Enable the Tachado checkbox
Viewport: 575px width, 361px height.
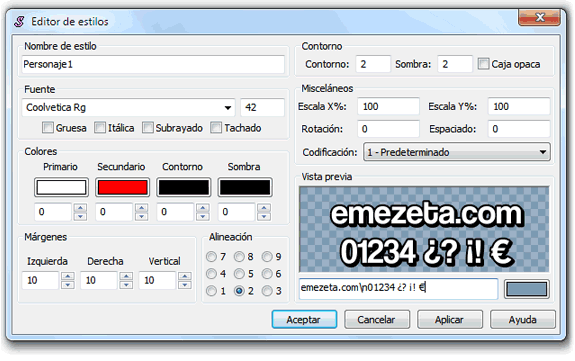click(x=216, y=128)
